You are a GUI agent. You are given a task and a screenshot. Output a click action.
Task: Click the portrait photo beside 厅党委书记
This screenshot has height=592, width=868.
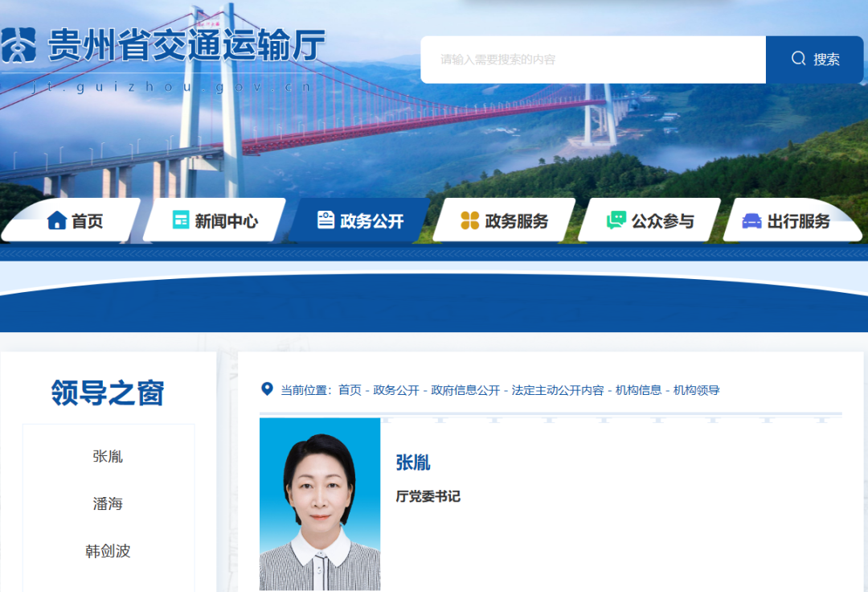tap(320, 504)
